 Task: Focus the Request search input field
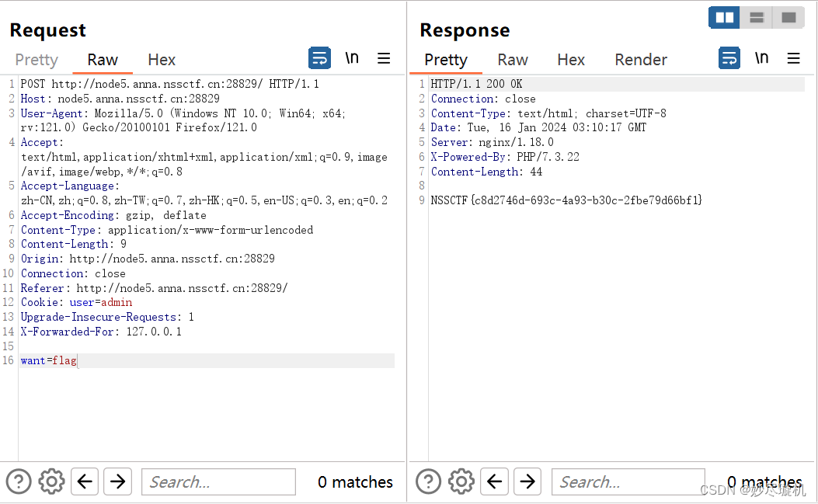(x=218, y=481)
